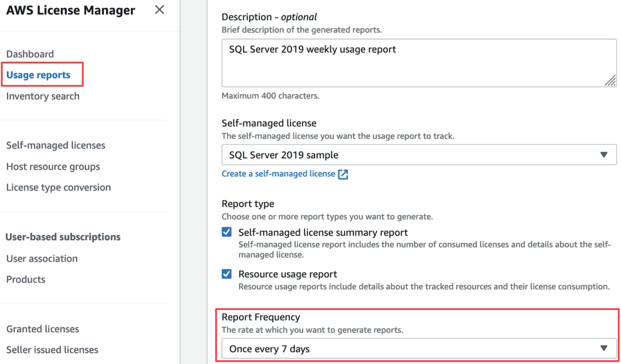621x364 pixels.
Task: Click Create a self-managed license link
Action: [278, 174]
